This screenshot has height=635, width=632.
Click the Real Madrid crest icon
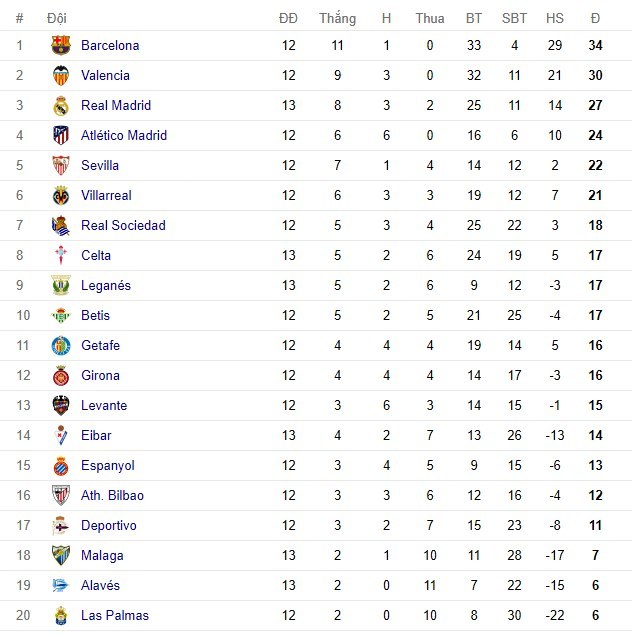tap(61, 105)
